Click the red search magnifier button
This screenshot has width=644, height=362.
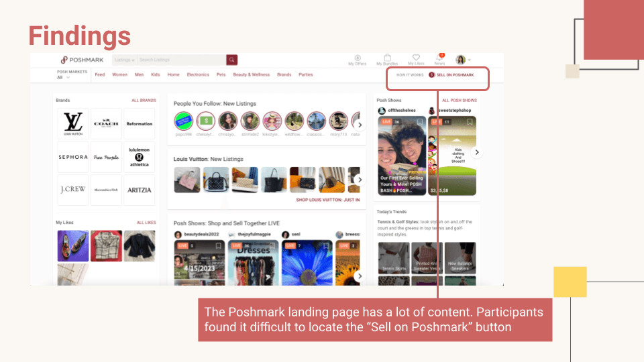click(x=231, y=60)
